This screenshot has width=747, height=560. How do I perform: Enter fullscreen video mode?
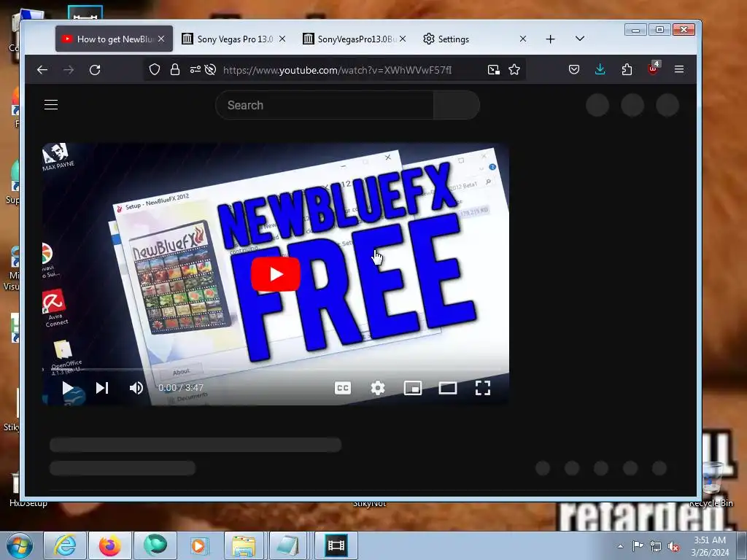483,388
